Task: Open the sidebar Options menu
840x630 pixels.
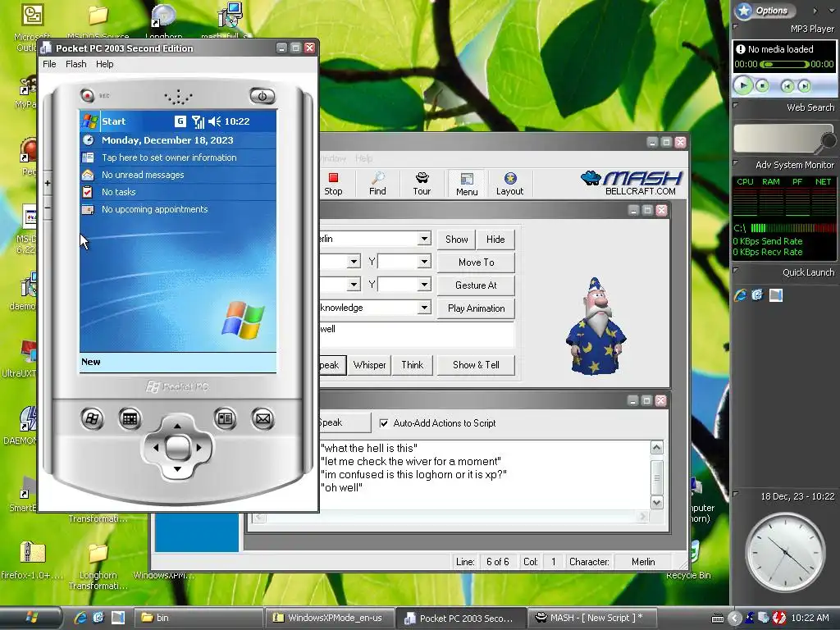Action: [x=765, y=10]
